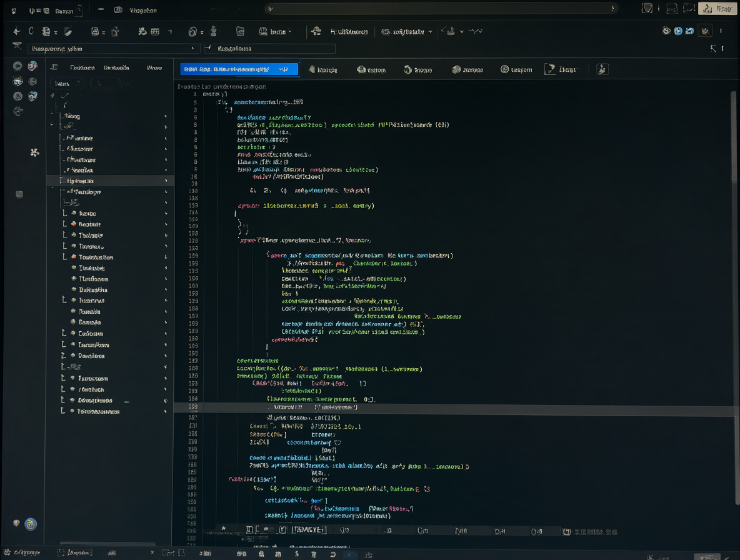Viewport: 740px width, 560px height.
Task: Click the wide search bar in the title bar
Action: [441, 9]
